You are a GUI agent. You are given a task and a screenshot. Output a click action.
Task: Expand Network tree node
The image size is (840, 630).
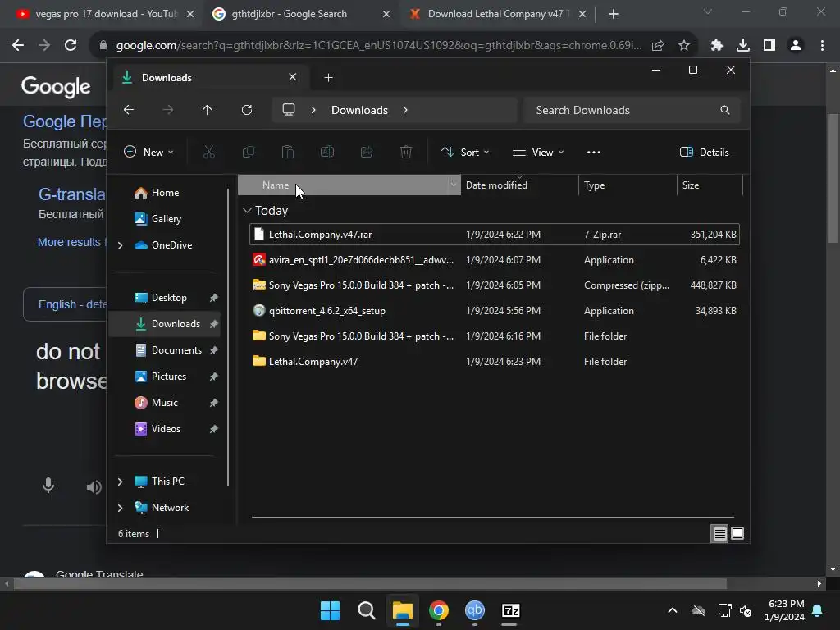pyautogui.click(x=120, y=508)
